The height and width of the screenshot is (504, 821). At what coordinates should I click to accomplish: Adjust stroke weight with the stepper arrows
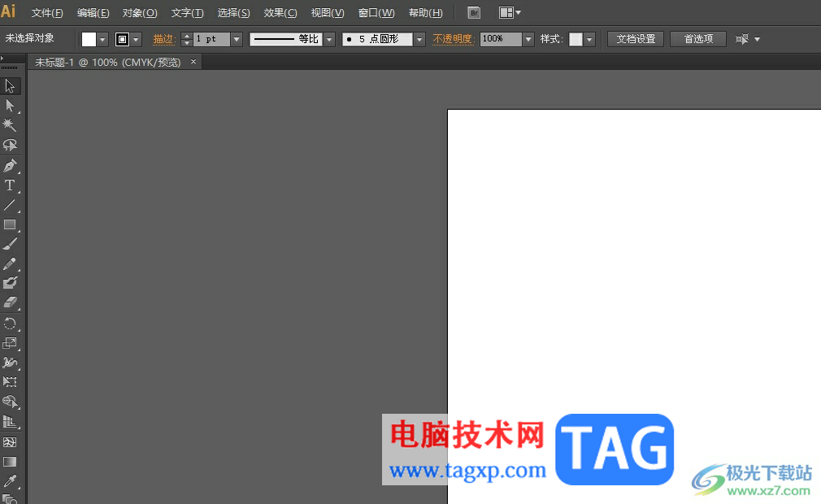click(186, 39)
